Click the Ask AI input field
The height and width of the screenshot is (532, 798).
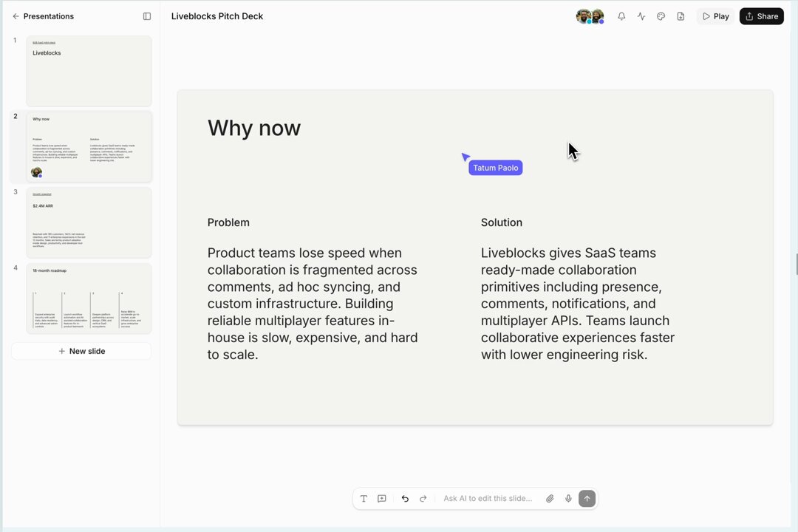[489, 499]
